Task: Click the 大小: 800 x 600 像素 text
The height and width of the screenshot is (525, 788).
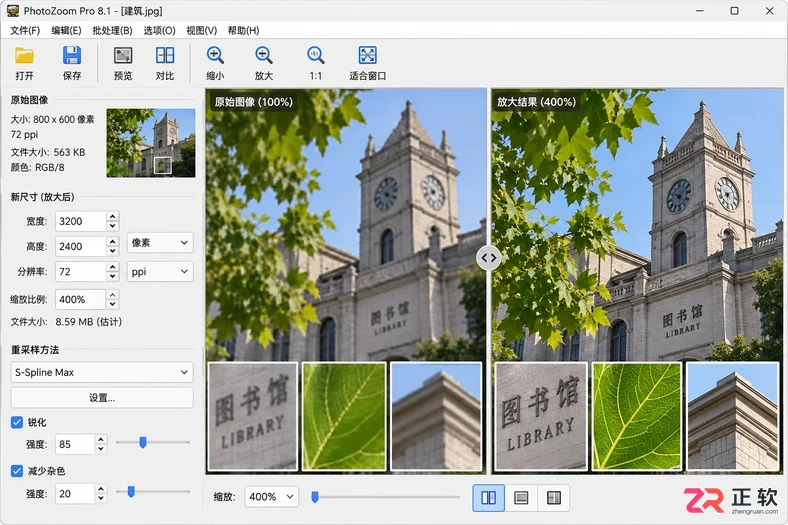Action: pos(52,120)
